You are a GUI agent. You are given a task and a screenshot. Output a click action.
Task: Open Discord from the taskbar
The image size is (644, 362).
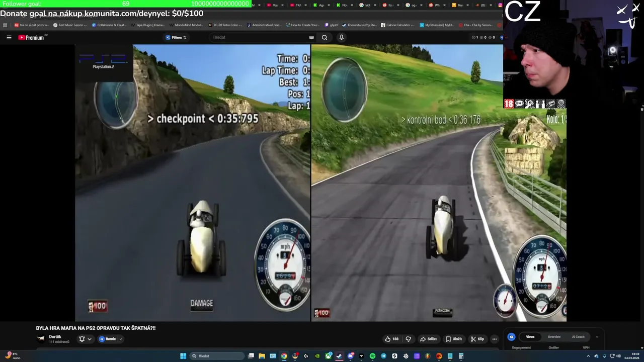(351, 356)
